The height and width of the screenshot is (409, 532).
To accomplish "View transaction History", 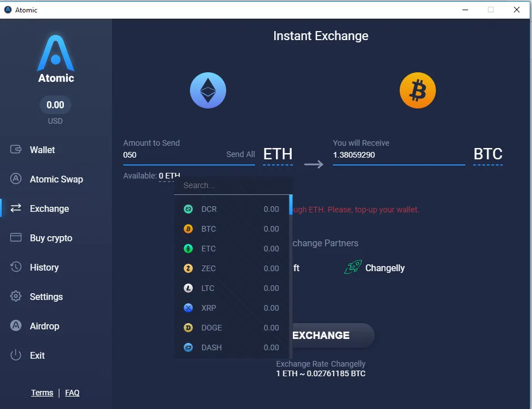I will coord(44,267).
